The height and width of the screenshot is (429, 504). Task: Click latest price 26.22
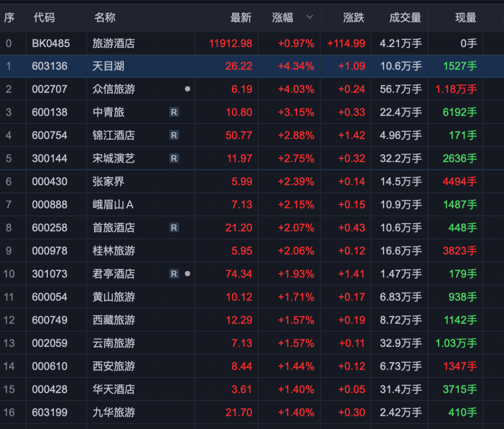(x=239, y=66)
